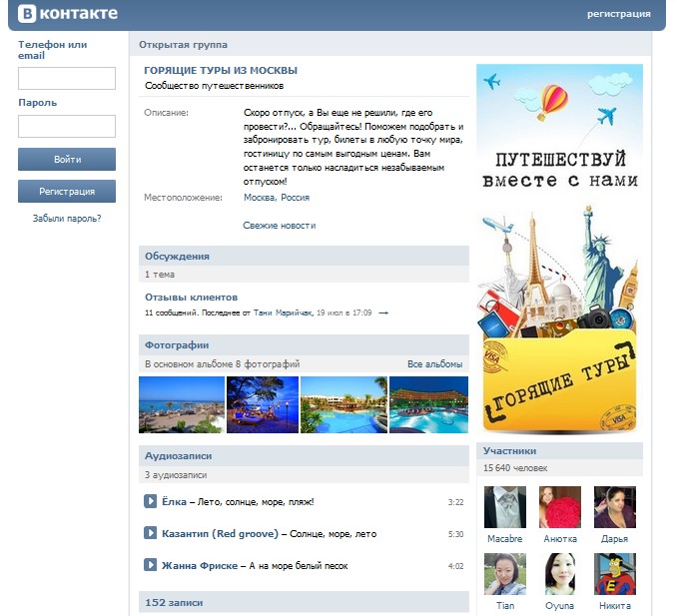Click the Tian member name
The width and height of the screenshot is (676, 616).
505,606
